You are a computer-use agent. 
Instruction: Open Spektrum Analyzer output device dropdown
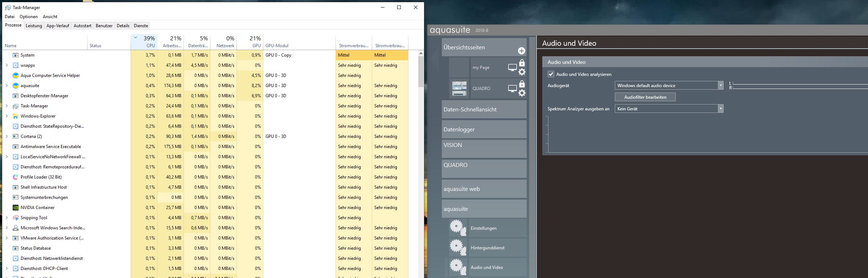[x=720, y=109]
